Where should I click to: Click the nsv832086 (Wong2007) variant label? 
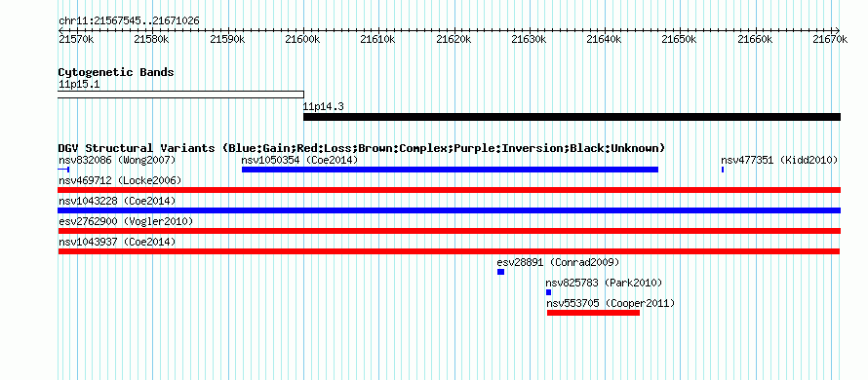tap(117, 160)
